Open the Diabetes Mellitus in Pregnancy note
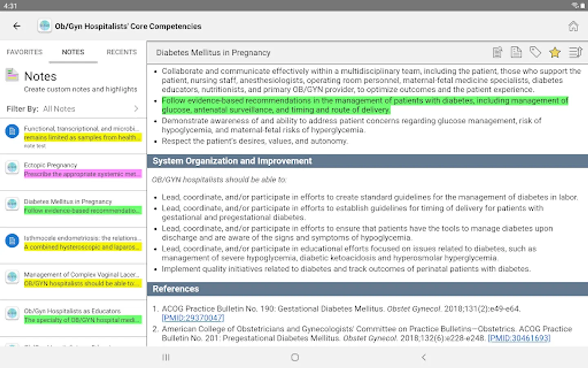588x368 pixels. tap(73, 209)
